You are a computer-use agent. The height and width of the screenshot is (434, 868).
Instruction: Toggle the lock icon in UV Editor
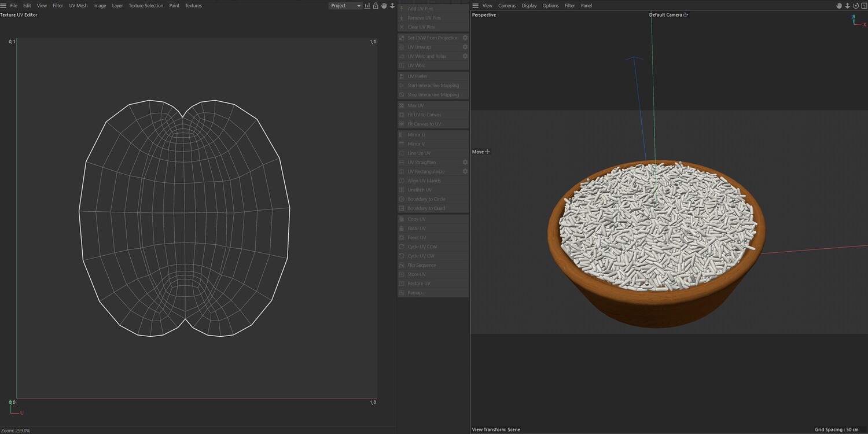376,6
